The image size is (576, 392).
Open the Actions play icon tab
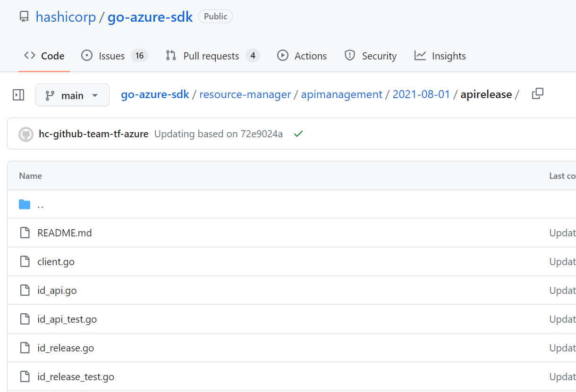tap(283, 56)
